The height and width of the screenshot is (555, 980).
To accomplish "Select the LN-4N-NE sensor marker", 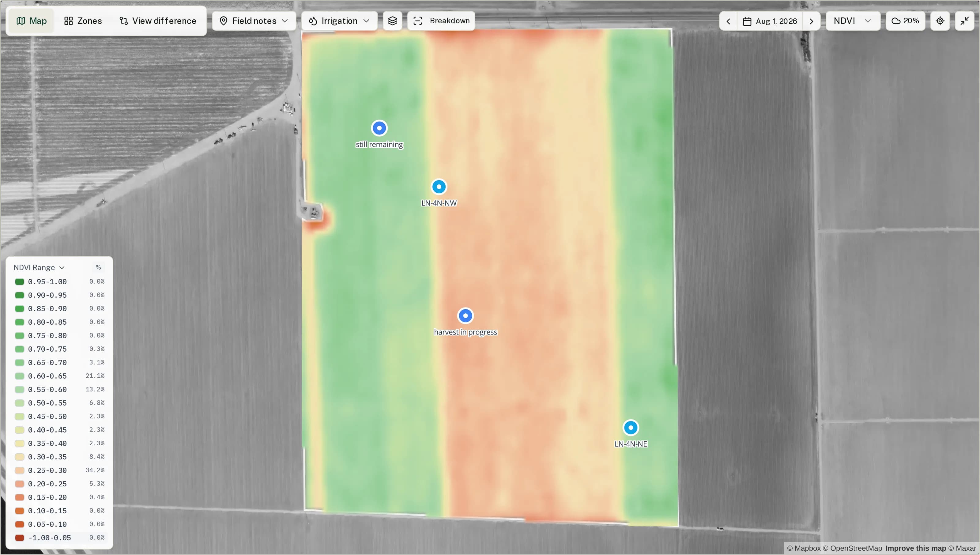I will (x=631, y=428).
